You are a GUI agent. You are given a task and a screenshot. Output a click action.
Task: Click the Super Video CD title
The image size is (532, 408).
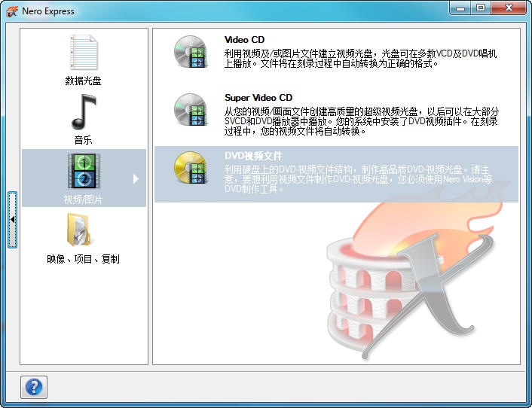[x=258, y=98]
